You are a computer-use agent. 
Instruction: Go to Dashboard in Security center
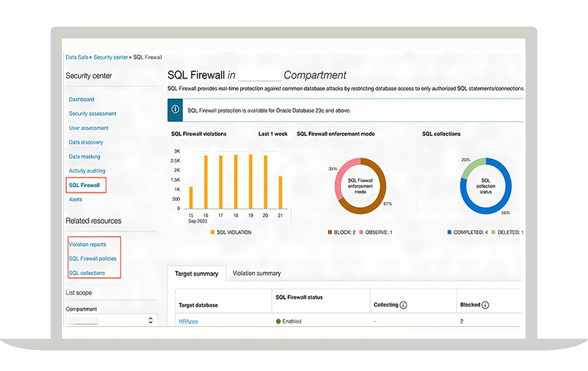pyautogui.click(x=81, y=99)
